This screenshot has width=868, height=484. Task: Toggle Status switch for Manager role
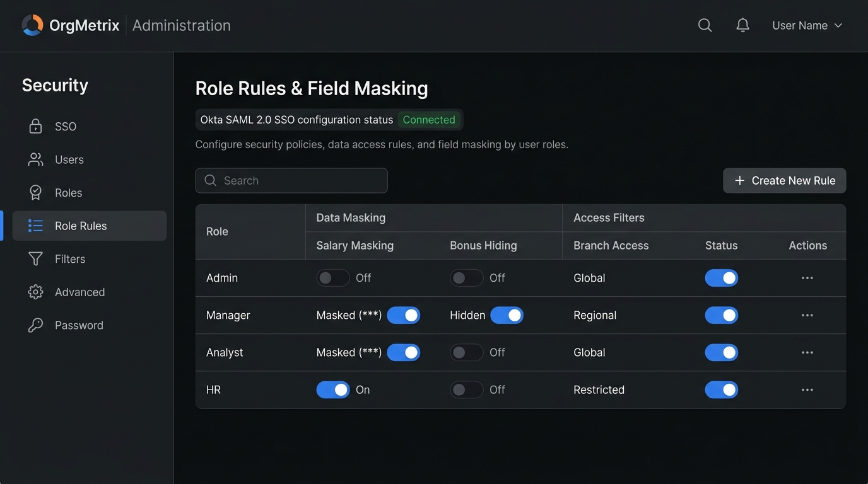(x=722, y=315)
